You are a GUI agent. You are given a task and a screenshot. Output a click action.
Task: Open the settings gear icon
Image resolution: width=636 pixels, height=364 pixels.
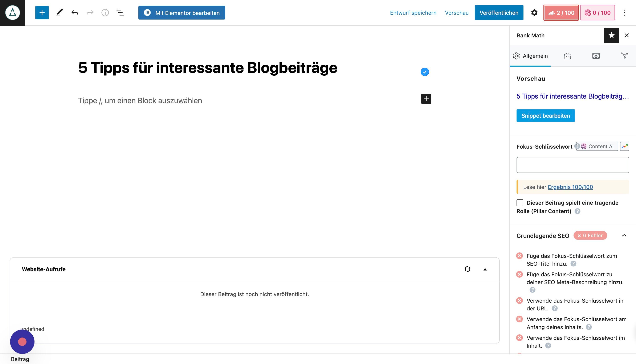534,12
